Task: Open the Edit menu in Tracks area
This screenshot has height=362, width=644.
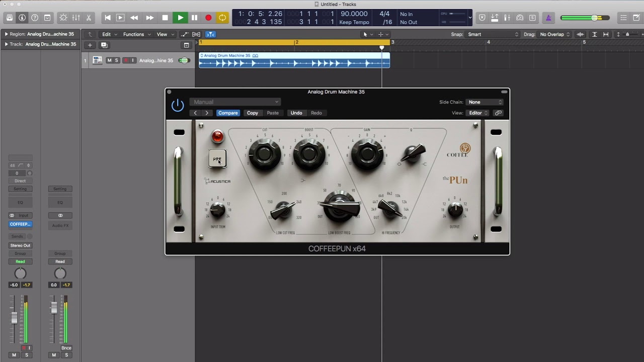Action: (109, 34)
